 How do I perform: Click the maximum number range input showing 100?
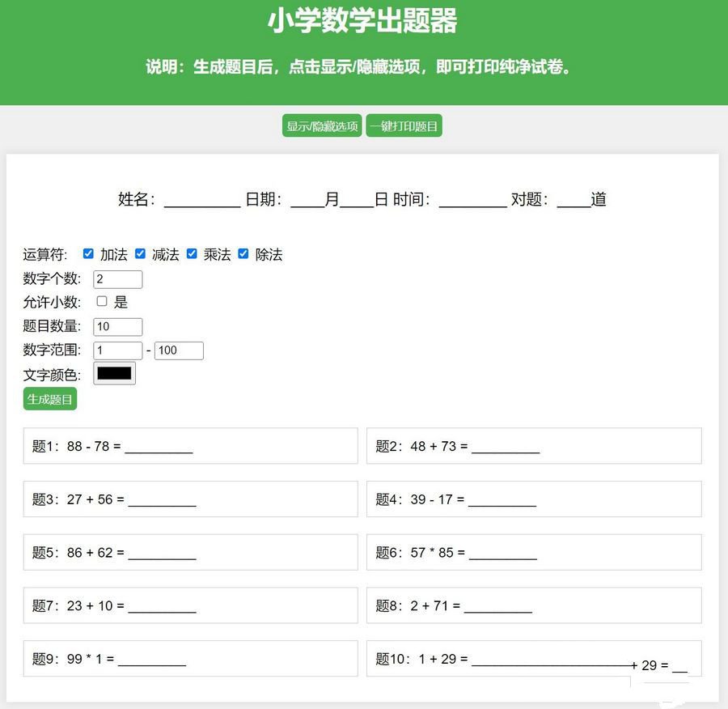(179, 350)
